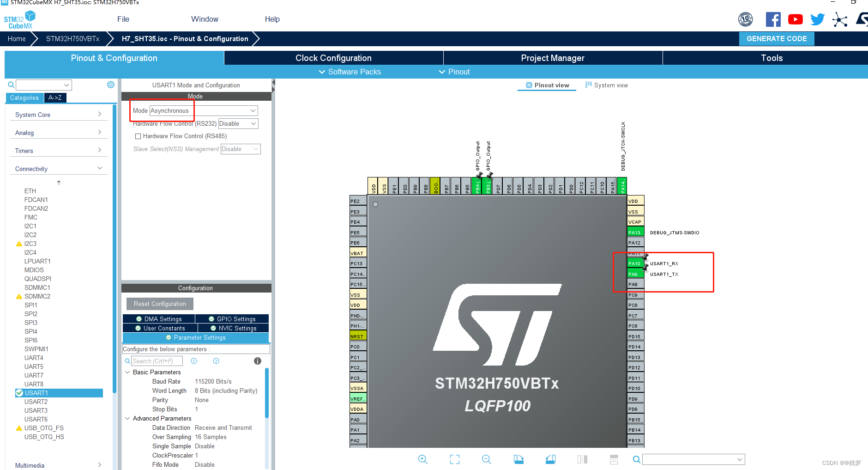Zoom out on the chip pinout
This screenshot has height=470, width=868.
(x=486, y=459)
